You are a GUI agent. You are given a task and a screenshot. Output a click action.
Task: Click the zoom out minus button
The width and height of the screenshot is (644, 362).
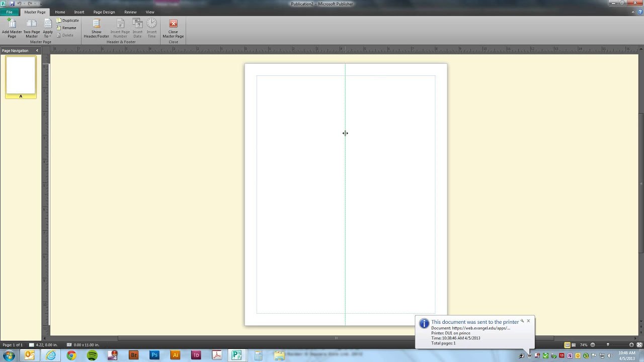coord(593,345)
